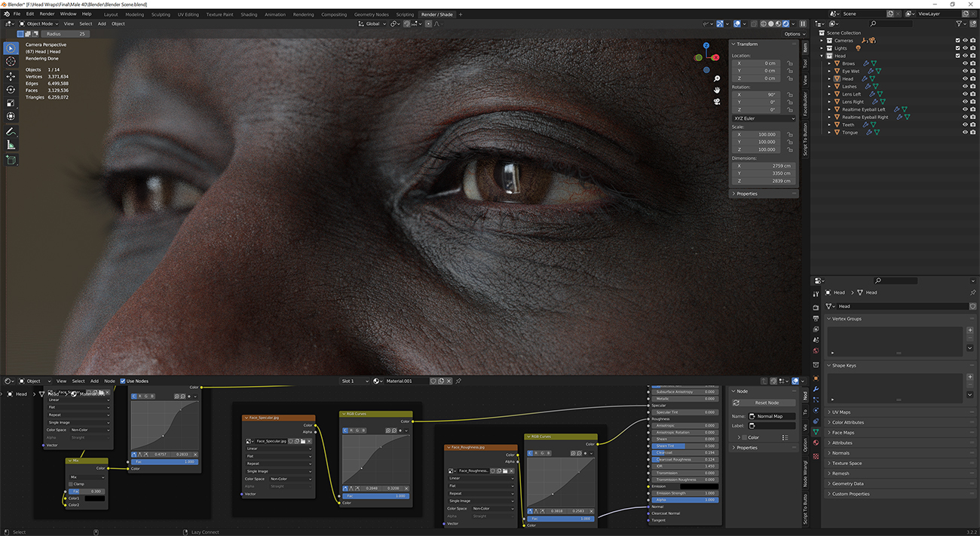980x536 pixels.
Task: Open the Options panel in the header
Action: click(x=794, y=33)
